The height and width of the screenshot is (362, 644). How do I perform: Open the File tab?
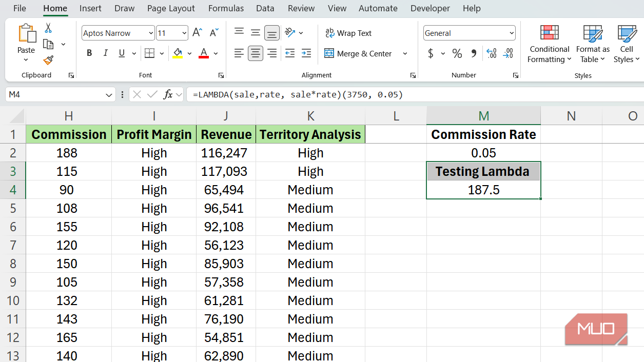point(19,8)
